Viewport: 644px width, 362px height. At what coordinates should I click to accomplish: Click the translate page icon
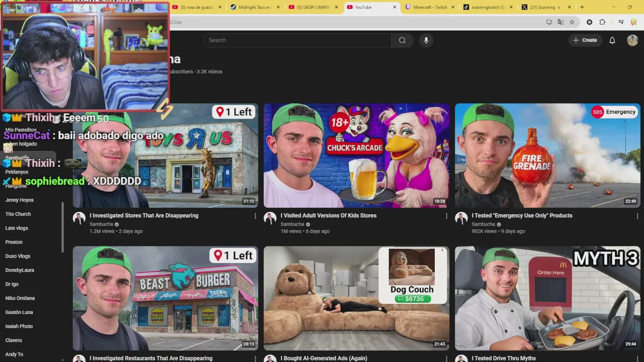coord(560,22)
